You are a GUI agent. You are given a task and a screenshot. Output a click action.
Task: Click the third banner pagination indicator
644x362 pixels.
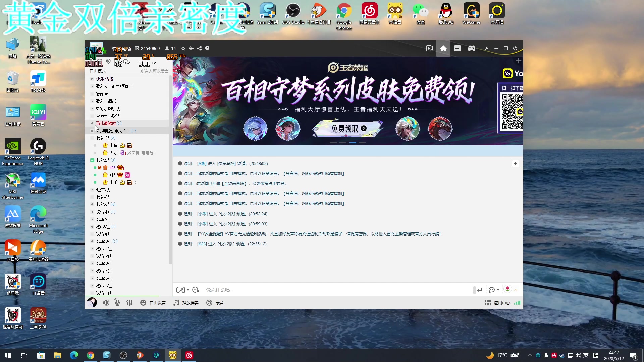[x=353, y=143]
